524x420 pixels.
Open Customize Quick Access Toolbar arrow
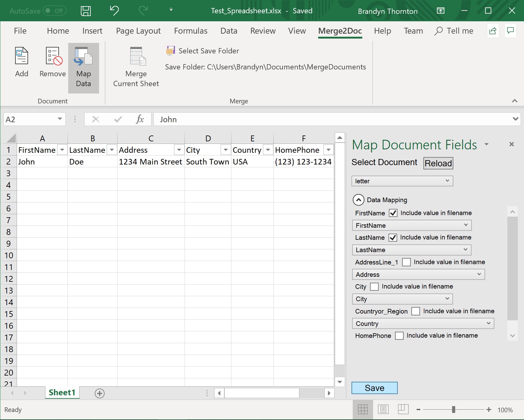point(171,10)
